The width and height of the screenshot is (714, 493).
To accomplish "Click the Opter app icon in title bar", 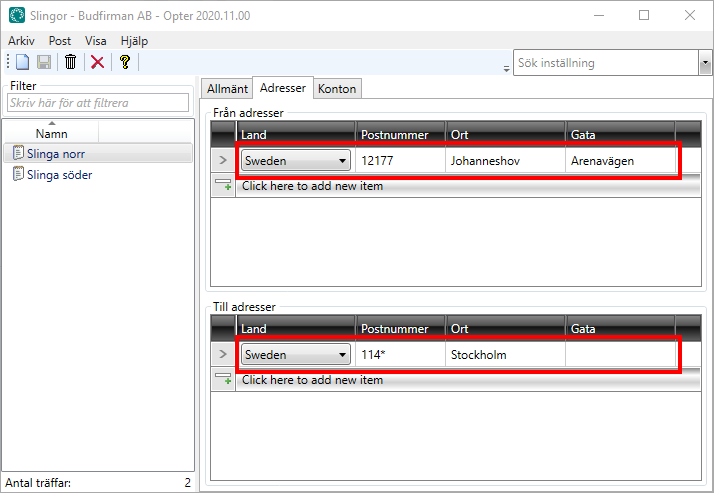I will (15, 16).
